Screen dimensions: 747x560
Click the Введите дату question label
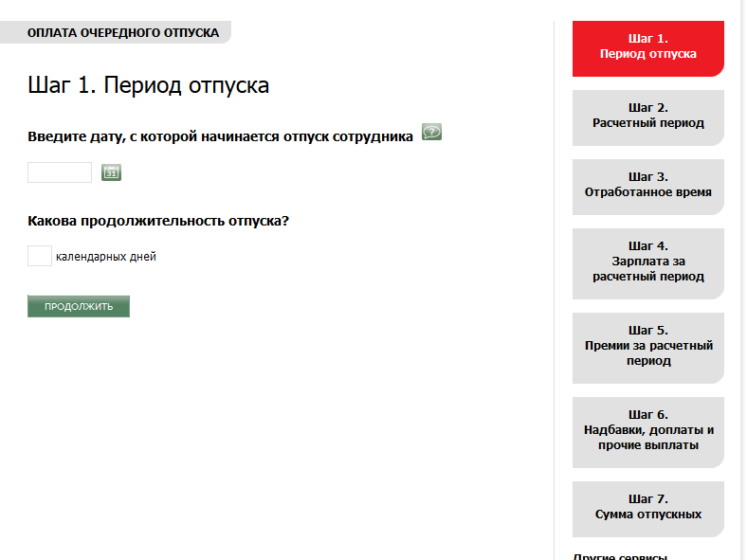[x=220, y=136]
